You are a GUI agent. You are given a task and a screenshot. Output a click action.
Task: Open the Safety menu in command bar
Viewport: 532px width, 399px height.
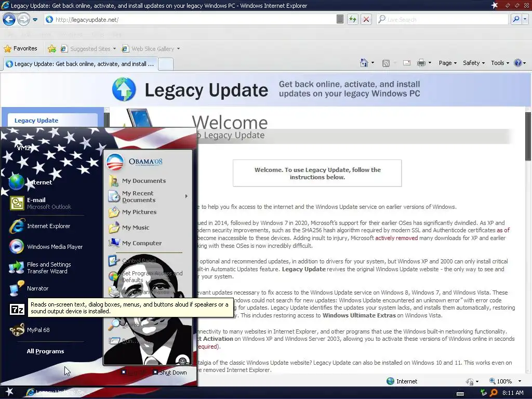(x=474, y=63)
